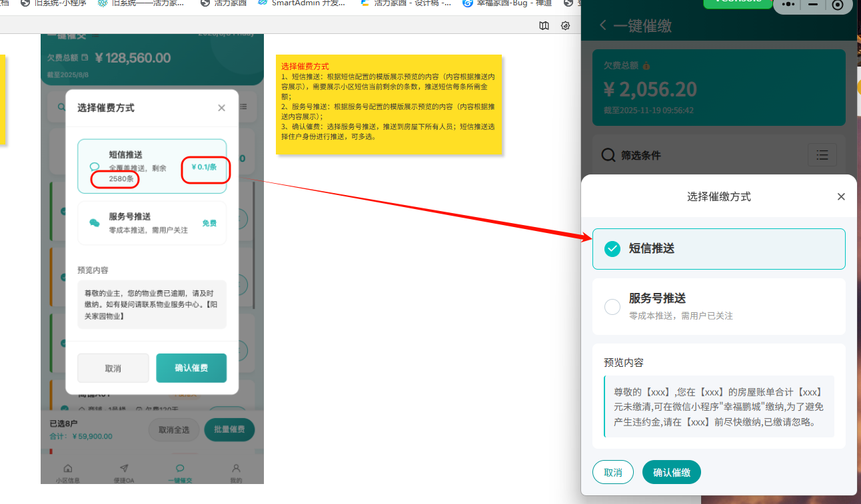Switch to the 幸福家园-Bug browser tab
Screen dimensions: 861x504
506,3
